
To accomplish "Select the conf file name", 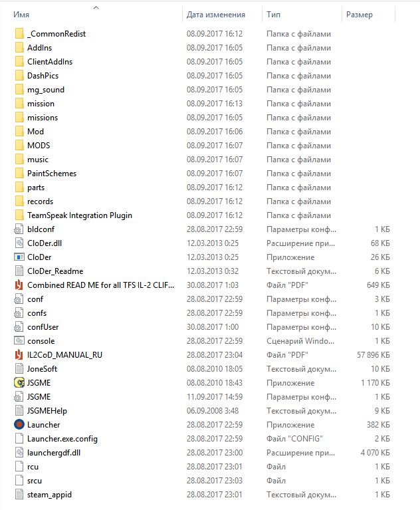I will coord(35,299).
